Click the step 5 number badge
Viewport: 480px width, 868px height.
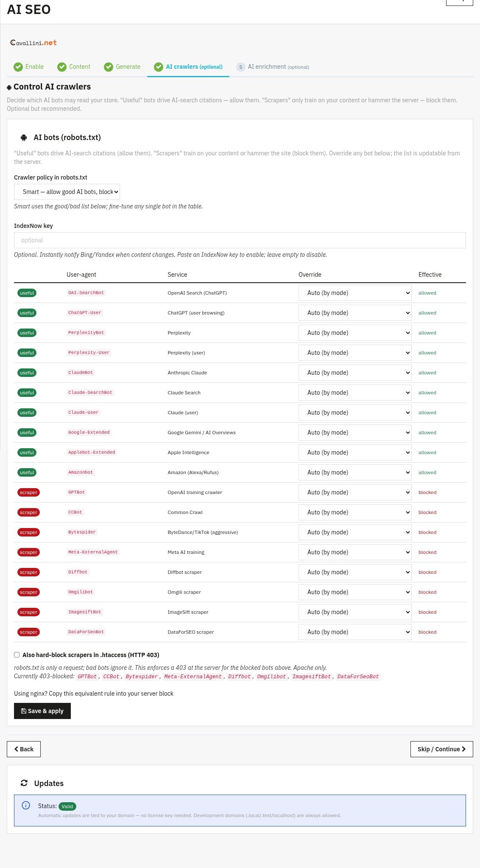pyautogui.click(x=241, y=67)
